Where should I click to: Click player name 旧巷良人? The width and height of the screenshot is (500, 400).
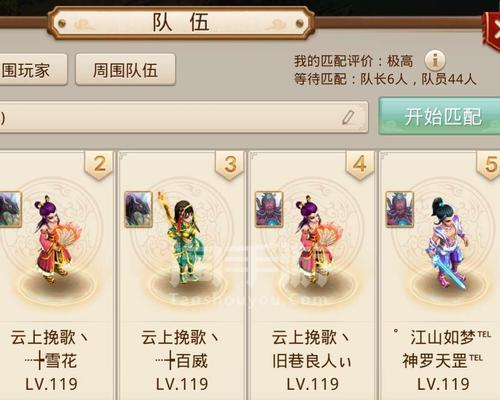pos(312,361)
